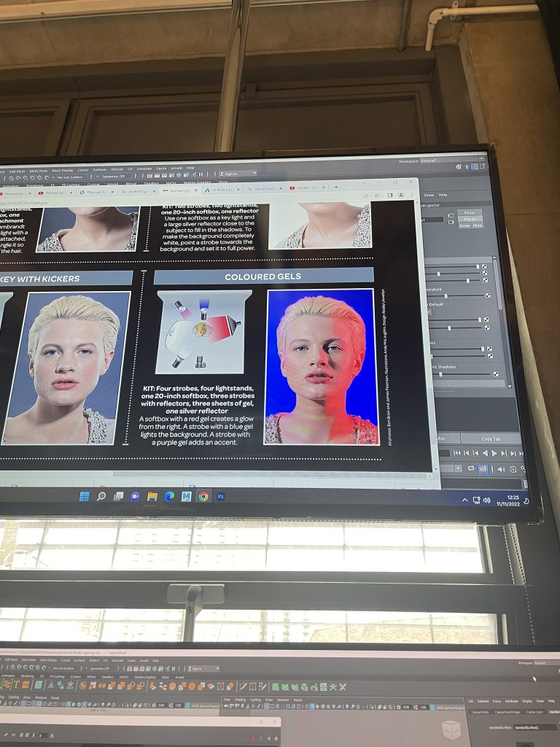The width and height of the screenshot is (560, 747).
Task: Switch to Chrome via taskbar icon
Action: [203, 496]
